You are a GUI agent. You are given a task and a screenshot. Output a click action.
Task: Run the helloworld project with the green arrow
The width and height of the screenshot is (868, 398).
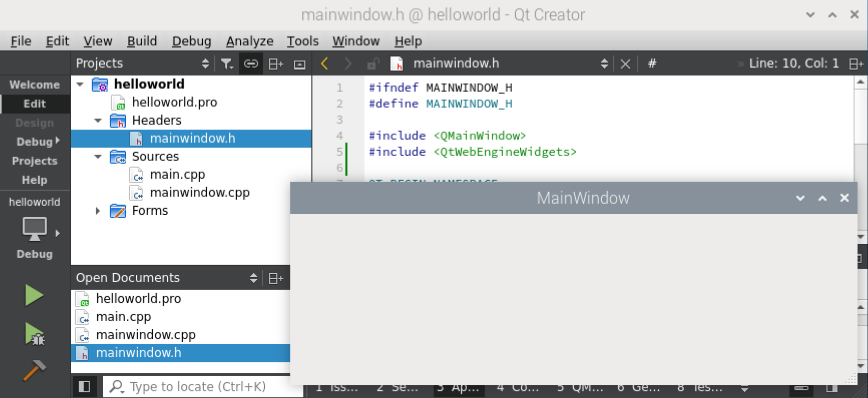(34, 295)
